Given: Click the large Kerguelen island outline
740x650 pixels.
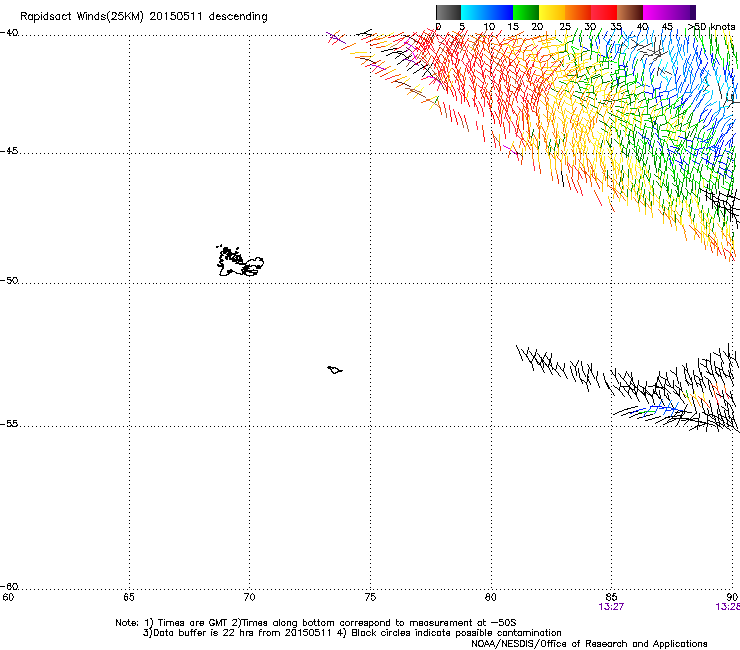Looking at the screenshot, I should pos(240,261).
